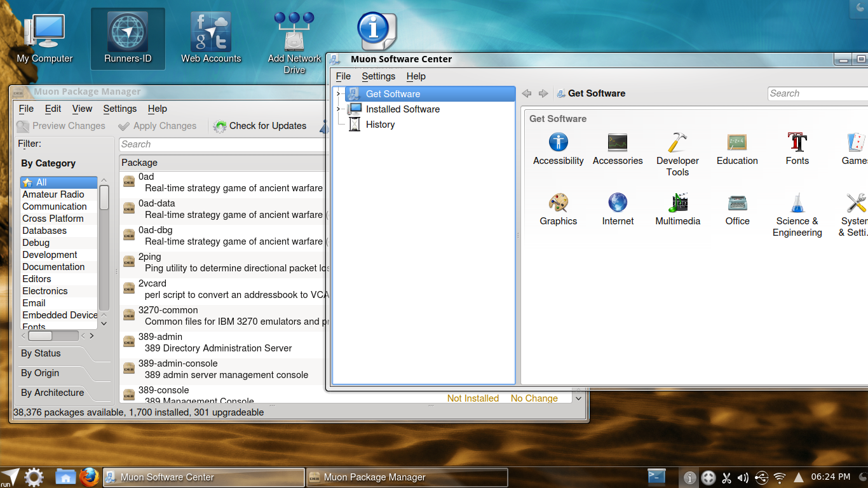Open the Education category icon
The width and height of the screenshot is (868, 488).
(737, 149)
